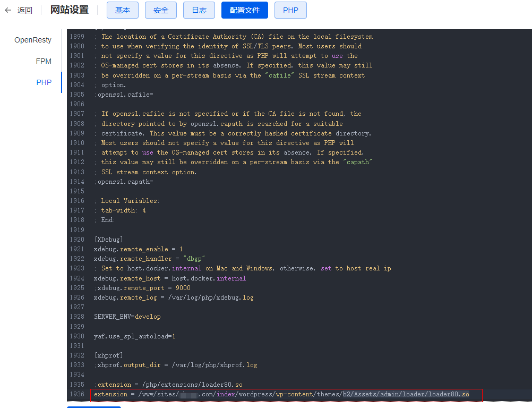This screenshot has height=408, width=532.
Task: Select the 配置文件 tab
Action: pyautogui.click(x=244, y=10)
